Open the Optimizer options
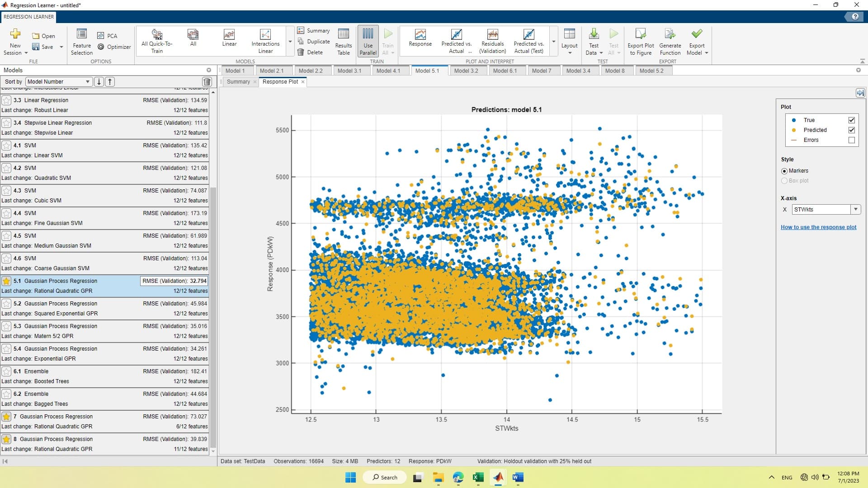The width and height of the screenshot is (868, 488). pos(114,47)
